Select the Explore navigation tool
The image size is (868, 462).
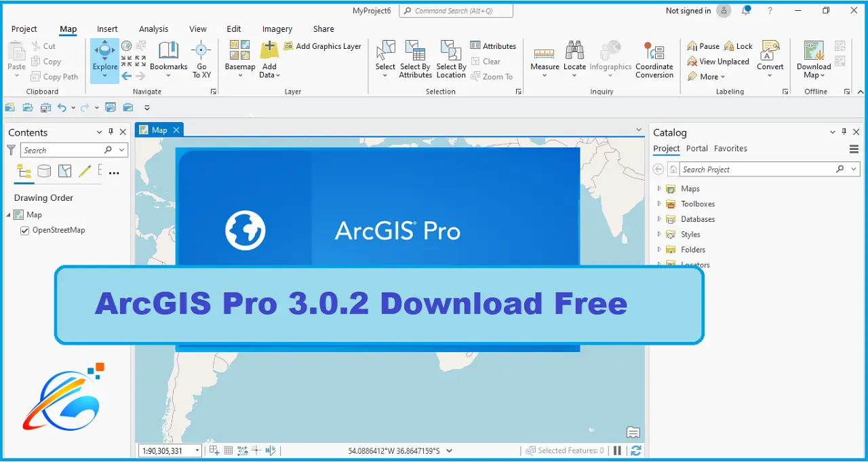click(x=104, y=60)
